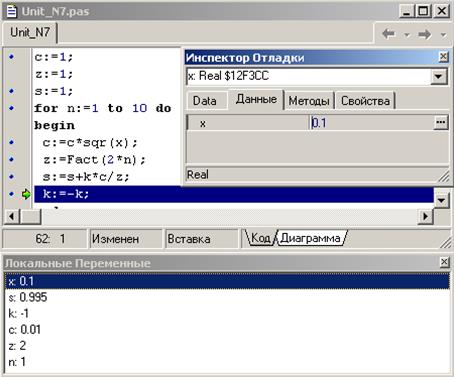Close the Локальные Переменные panel
Viewport: 454px width, 377px height.
click(444, 262)
